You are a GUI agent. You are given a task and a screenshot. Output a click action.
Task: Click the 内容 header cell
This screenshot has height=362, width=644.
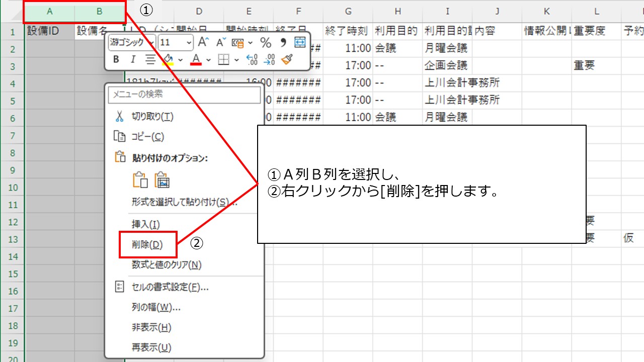point(497,31)
